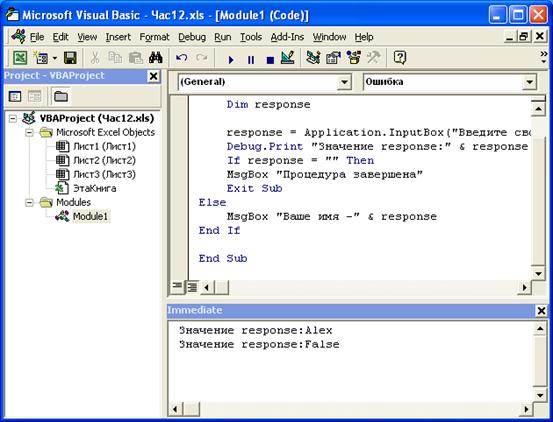
Task: Click the View Object icon in Project panel
Action: click(35, 96)
